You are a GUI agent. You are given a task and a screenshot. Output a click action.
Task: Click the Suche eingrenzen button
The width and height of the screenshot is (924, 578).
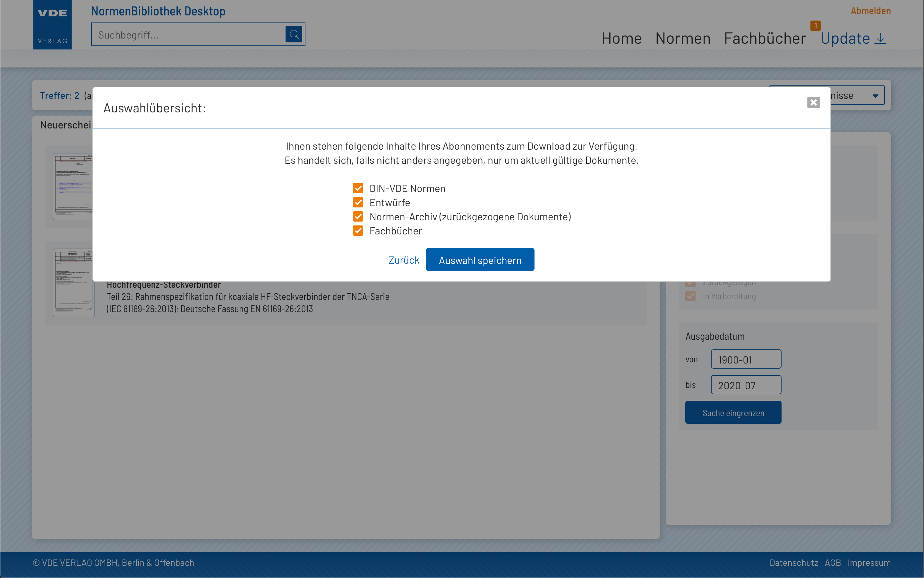(733, 413)
